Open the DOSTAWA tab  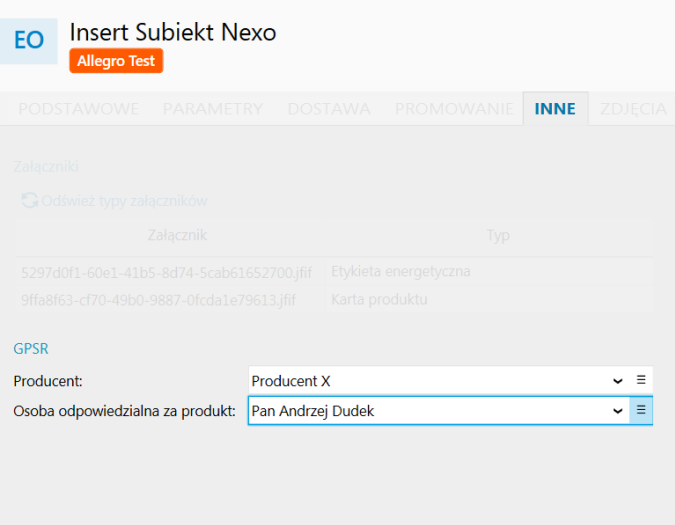(x=329, y=109)
